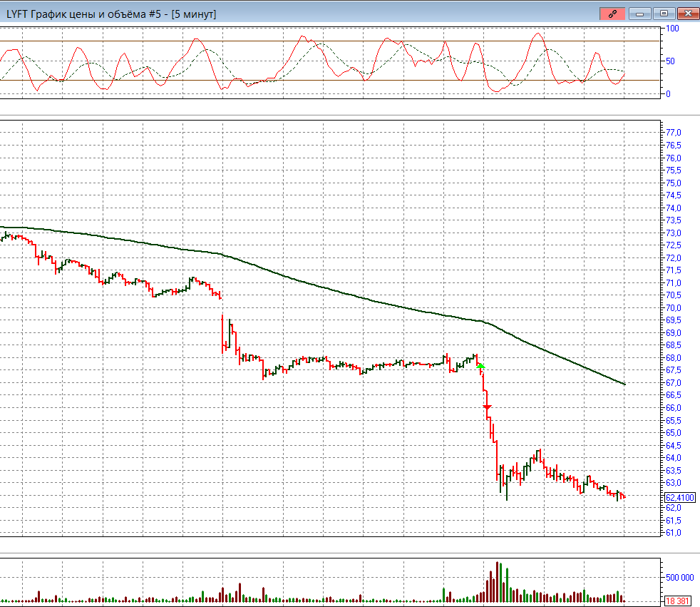Click the red down-arrow trade marker
The image size is (700, 607).
pyautogui.click(x=488, y=407)
